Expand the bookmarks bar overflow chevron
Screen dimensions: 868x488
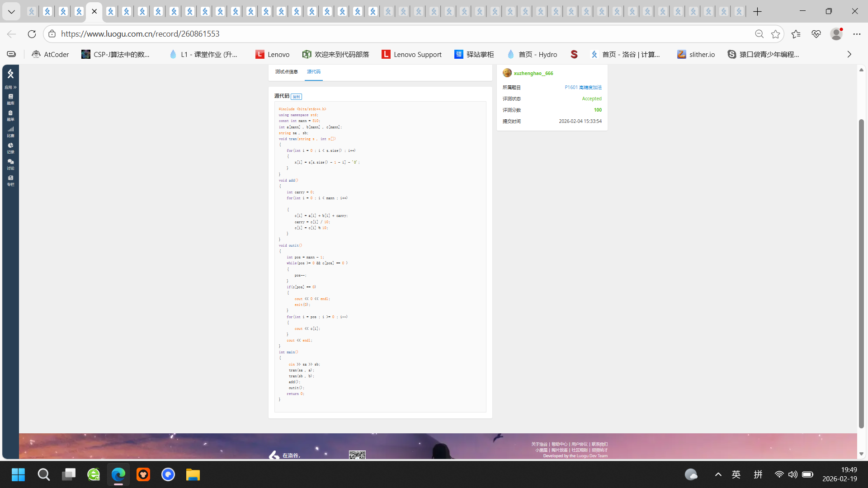(x=849, y=54)
